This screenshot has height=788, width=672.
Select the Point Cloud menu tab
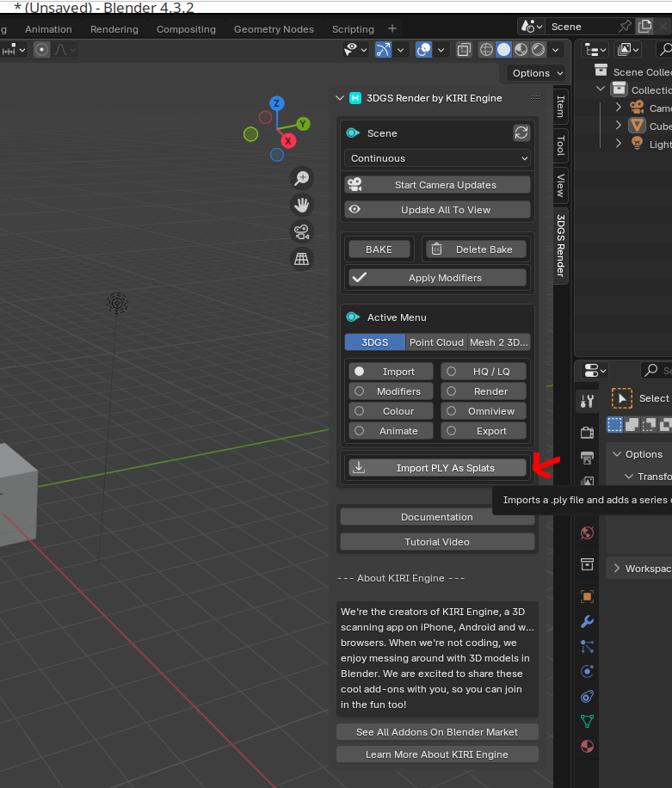click(436, 342)
